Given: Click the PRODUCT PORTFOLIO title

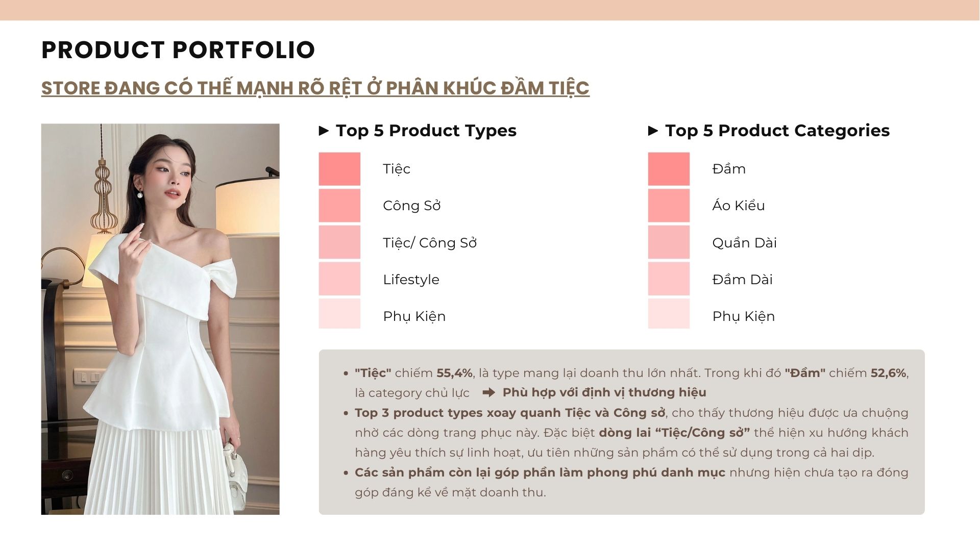Looking at the screenshot, I should tap(178, 50).
